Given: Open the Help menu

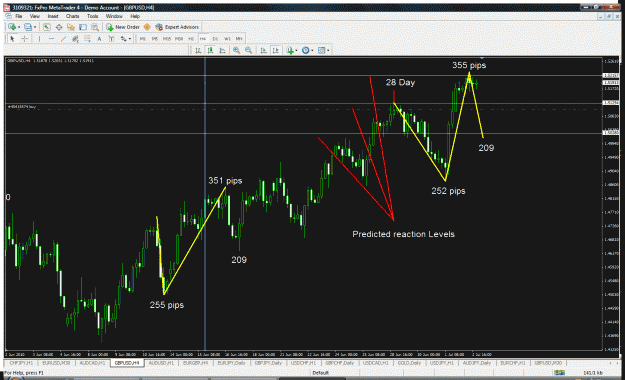Looking at the screenshot, I should 135,16.
